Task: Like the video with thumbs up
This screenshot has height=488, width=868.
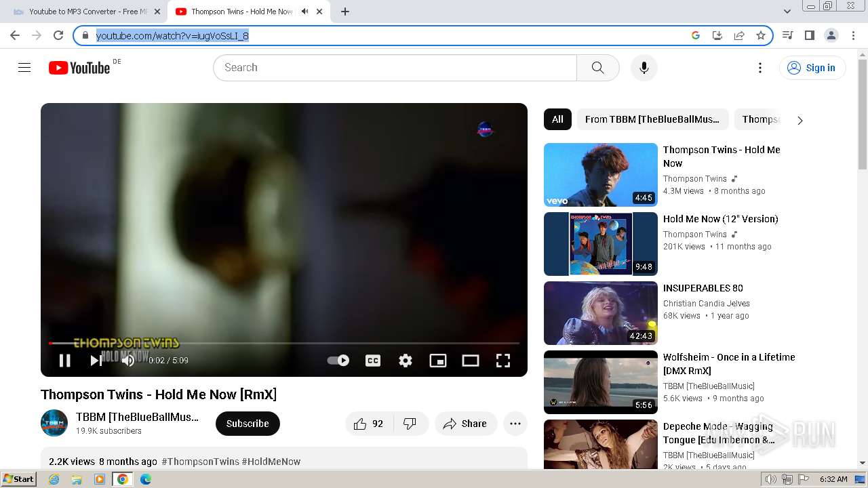Action: 368,424
